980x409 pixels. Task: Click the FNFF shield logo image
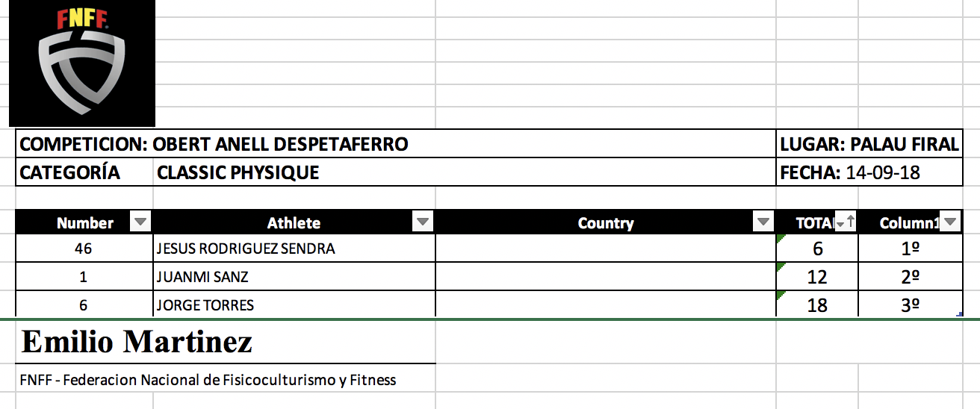point(81,63)
